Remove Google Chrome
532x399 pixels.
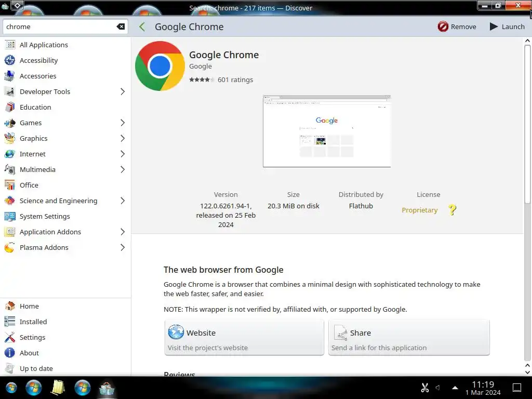[x=457, y=26]
